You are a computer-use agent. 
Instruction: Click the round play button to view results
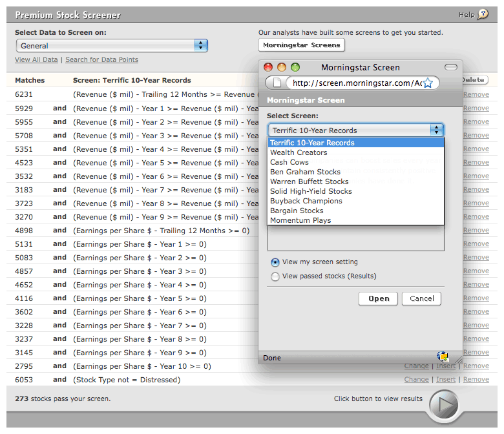point(445,406)
